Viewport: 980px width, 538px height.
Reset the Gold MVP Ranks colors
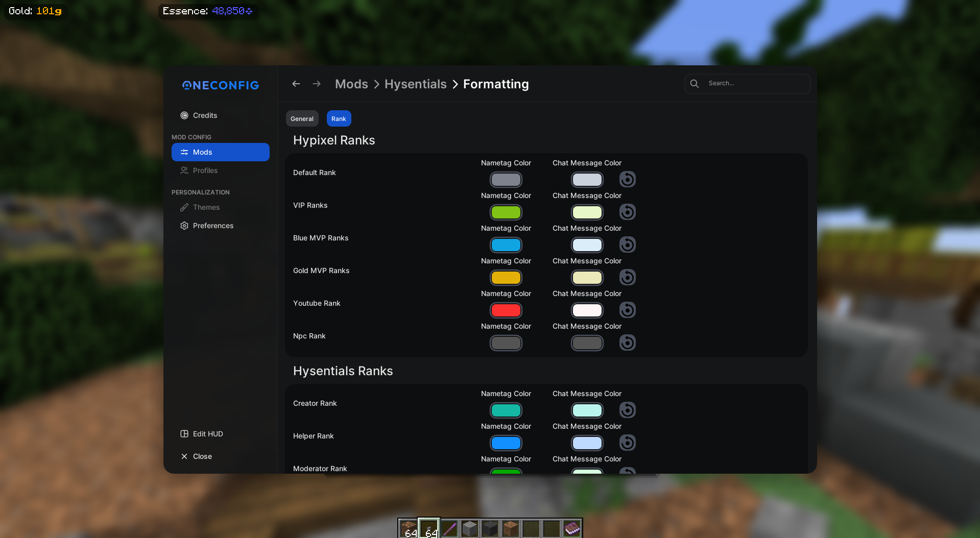tap(627, 277)
